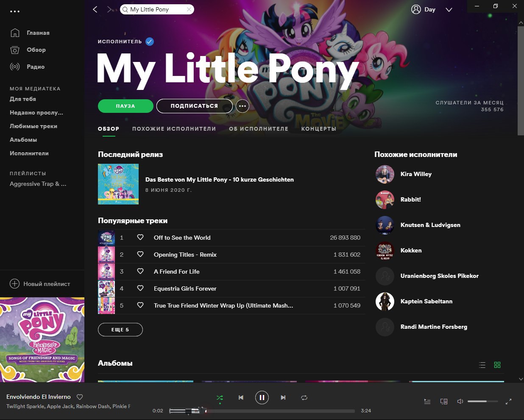Viewport: 524px width, 420px height.
Task: Click the magnifier search icon
Action: (x=125, y=9)
